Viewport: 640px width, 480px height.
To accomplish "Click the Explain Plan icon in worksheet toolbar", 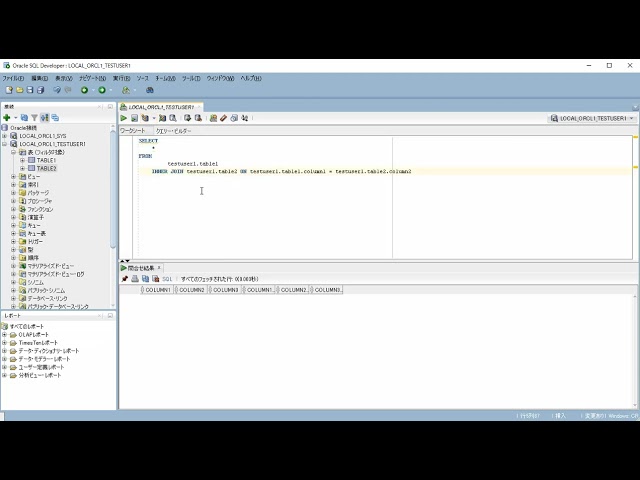I will tap(145, 118).
